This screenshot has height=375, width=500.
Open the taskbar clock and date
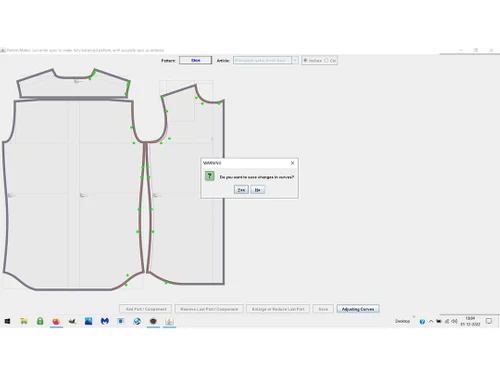[x=470, y=321]
